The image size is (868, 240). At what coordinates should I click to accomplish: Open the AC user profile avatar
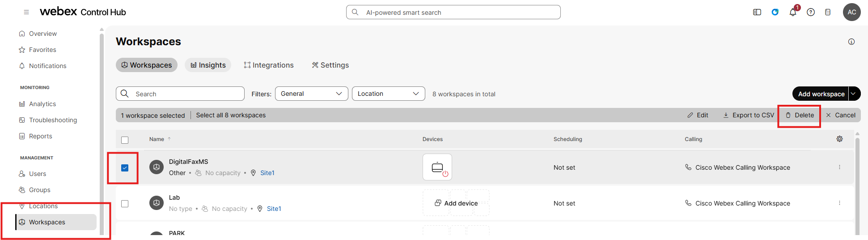coord(852,12)
